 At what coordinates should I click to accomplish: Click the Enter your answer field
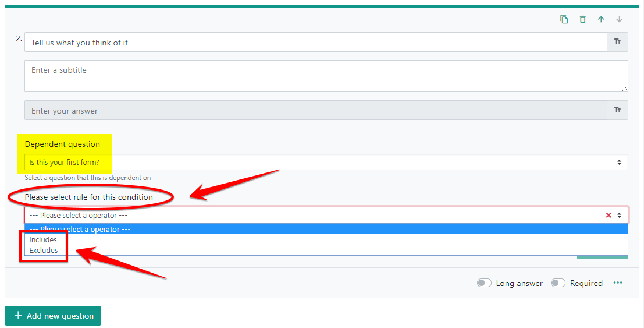(x=316, y=110)
